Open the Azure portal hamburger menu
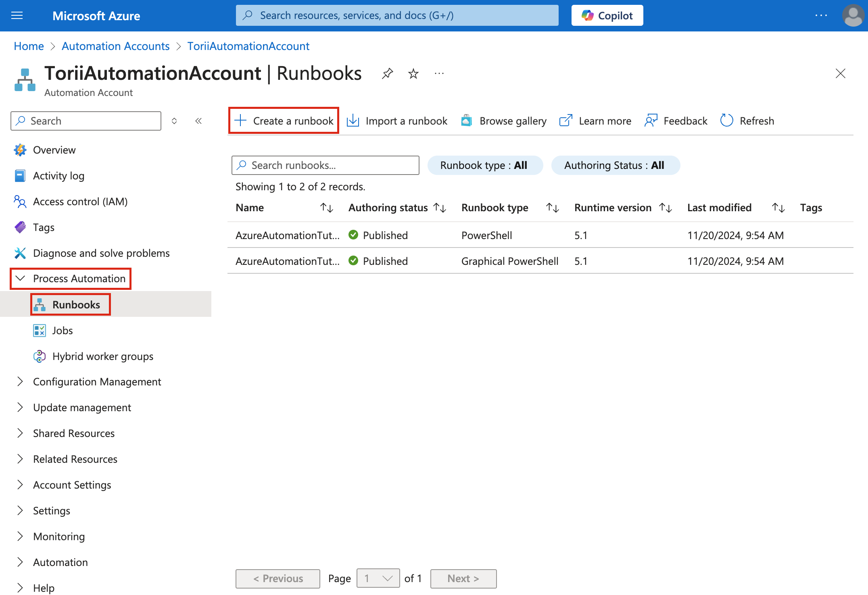868x595 pixels. (x=17, y=16)
